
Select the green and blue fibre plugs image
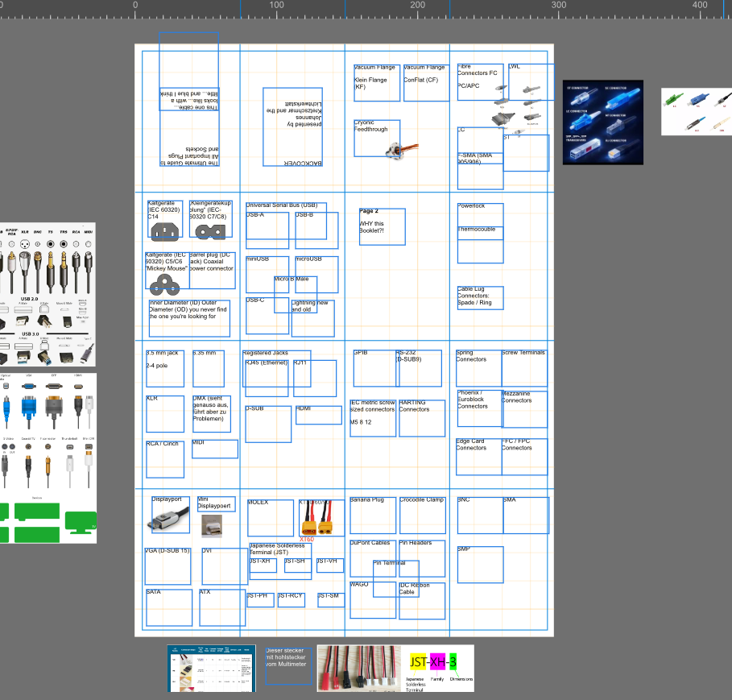pyautogui.click(x=697, y=112)
